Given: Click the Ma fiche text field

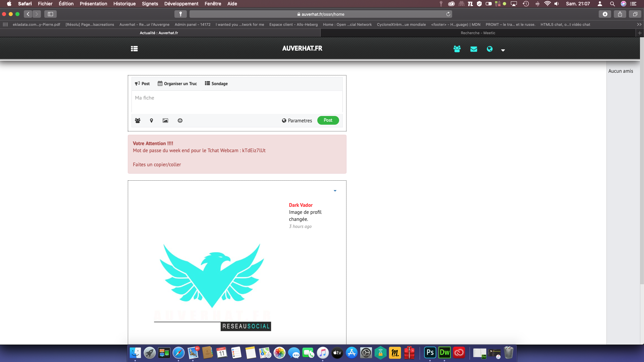Looking at the screenshot, I should (237, 101).
